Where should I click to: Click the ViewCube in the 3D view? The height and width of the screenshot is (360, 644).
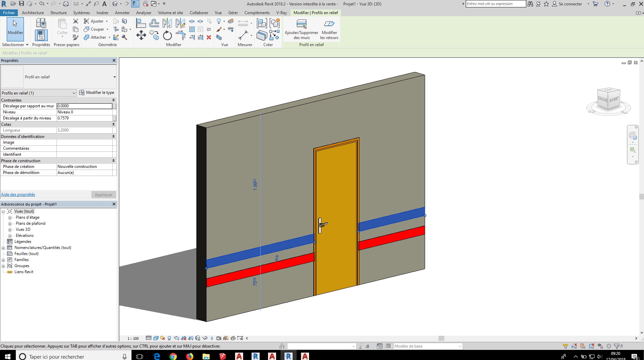pos(608,99)
